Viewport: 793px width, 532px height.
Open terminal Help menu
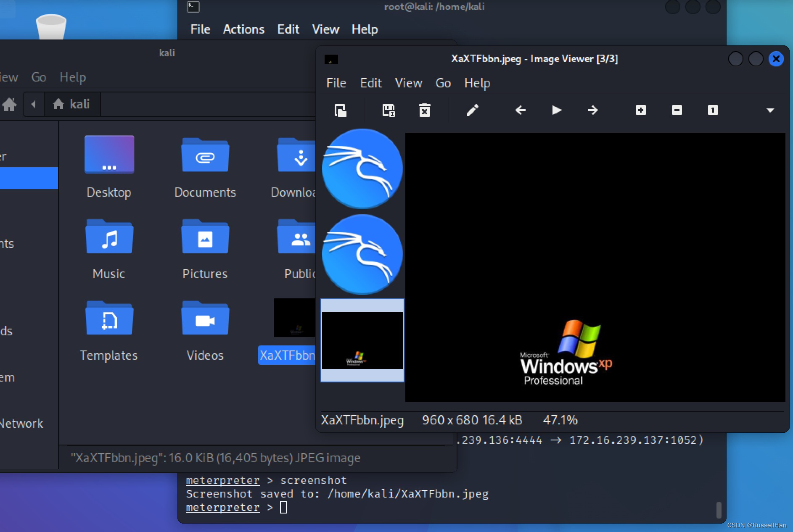point(365,29)
